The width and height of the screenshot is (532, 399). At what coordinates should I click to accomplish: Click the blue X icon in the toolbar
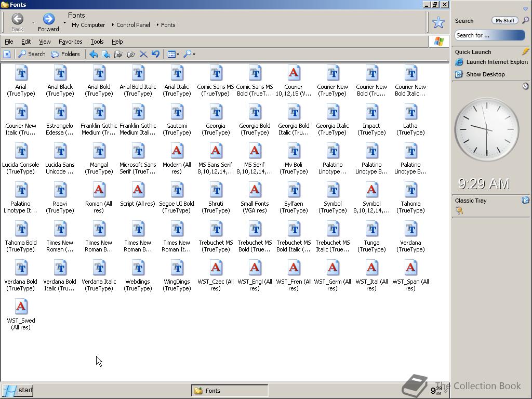(x=7, y=54)
